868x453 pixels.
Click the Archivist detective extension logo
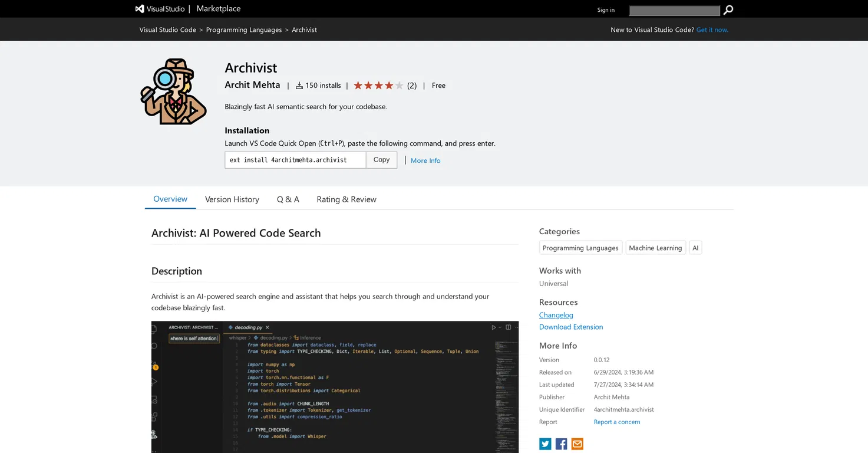click(x=173, y=91)
